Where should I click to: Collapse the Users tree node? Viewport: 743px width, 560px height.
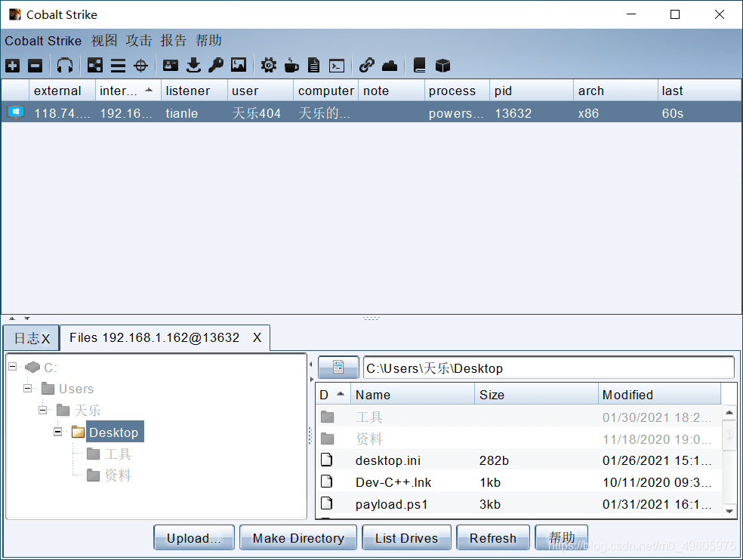pyautogui.click(x=27, y=388)
